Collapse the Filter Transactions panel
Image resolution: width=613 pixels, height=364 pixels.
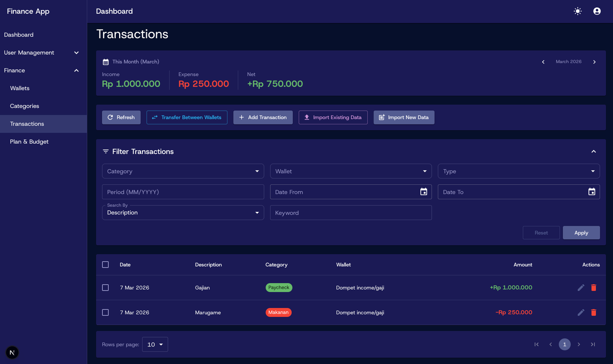point(593,151)
